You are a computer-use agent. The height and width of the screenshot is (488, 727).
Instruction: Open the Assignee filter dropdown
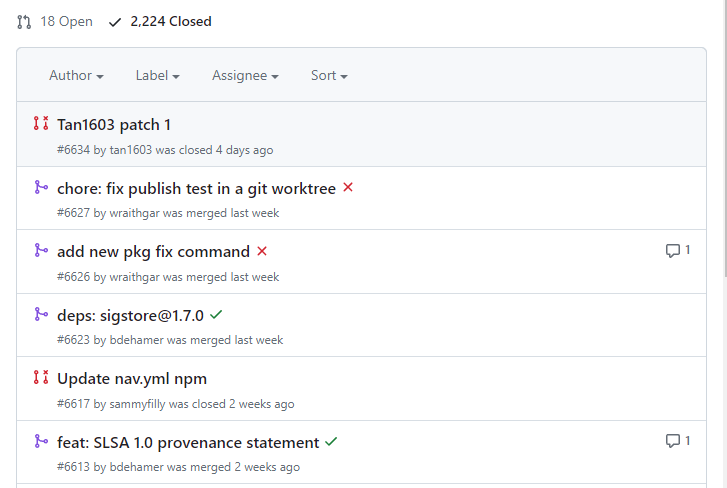tap(245, 75)
